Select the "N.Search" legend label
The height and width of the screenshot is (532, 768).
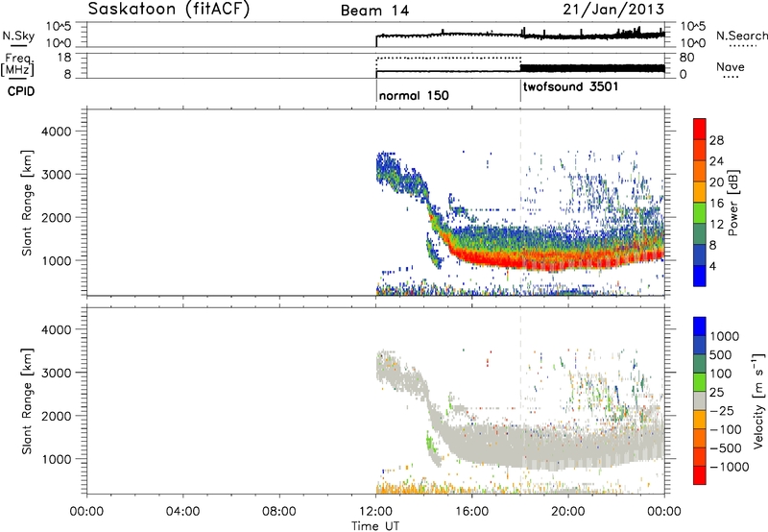pos(741,36)
